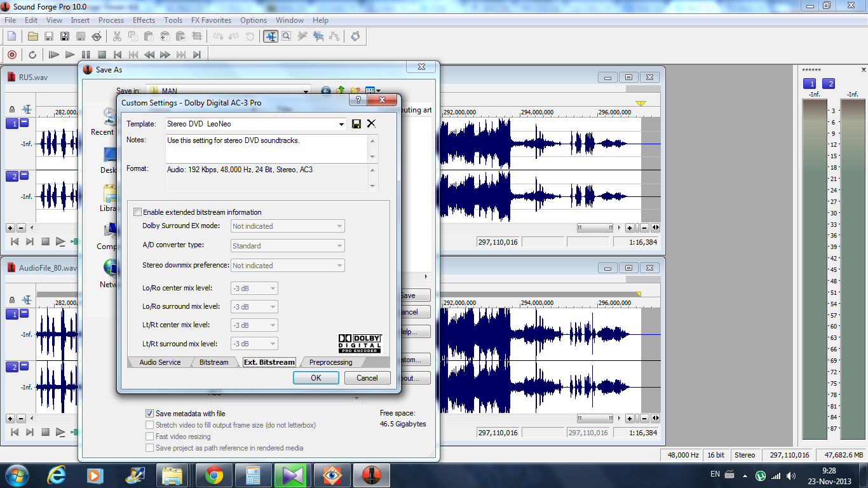Click Up One Level icon in Save As dialog
The height and width of the screenshot is (488, 868).
coord(341,91)
